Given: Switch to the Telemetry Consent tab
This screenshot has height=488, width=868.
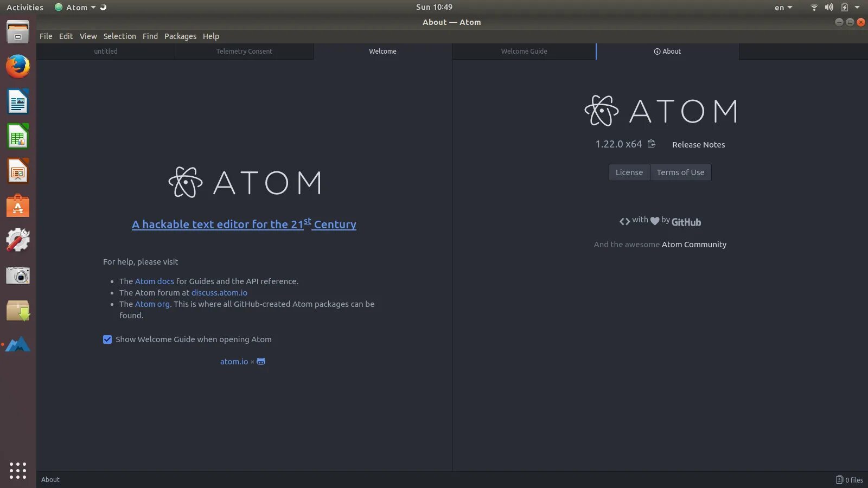Looking at the screenshot, I should (x=244, y=52).
